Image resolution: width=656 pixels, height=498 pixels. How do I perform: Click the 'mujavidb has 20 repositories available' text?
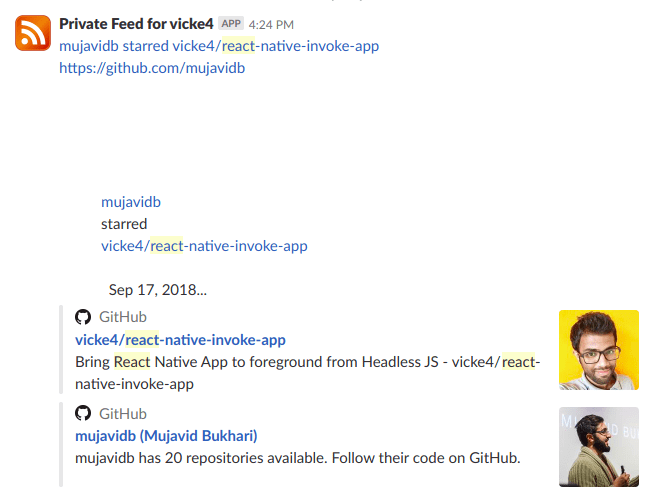pos(297,458)
